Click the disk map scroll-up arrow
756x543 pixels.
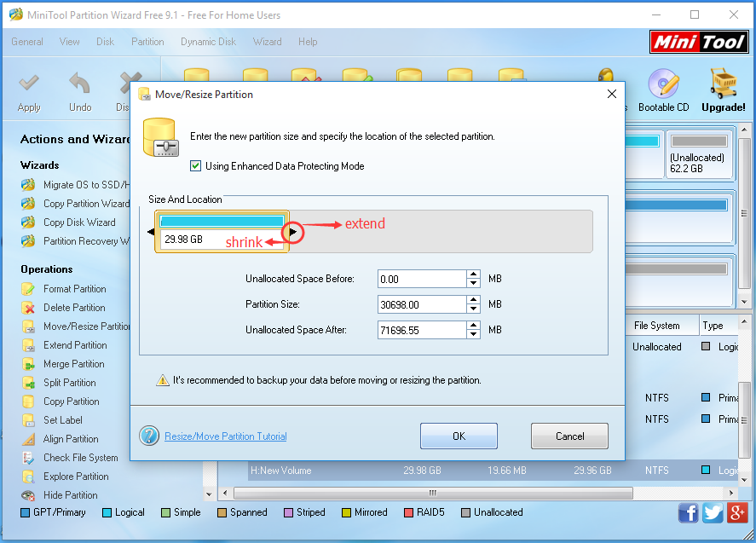744,130
